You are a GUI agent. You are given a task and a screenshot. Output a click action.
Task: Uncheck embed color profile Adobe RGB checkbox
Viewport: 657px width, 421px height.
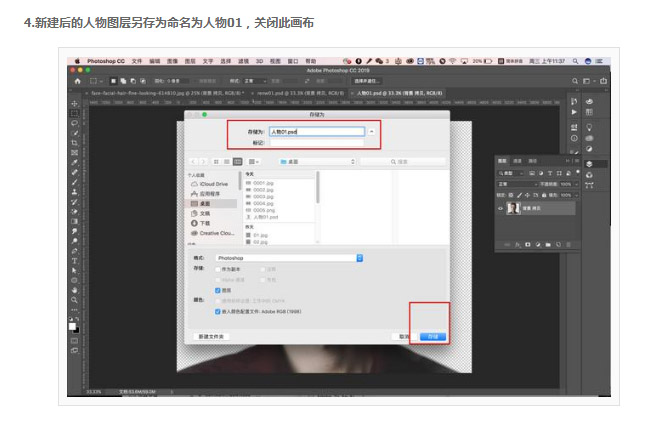click(x=217, y=312)
